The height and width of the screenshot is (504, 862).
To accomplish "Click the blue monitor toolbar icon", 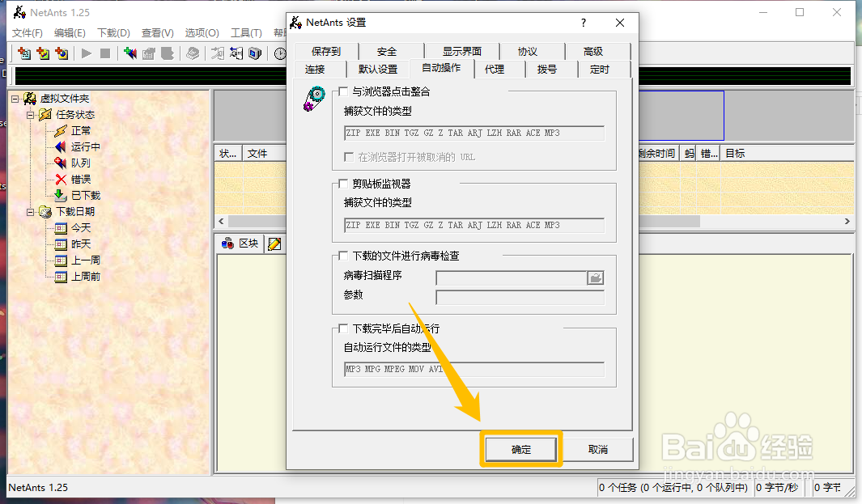I will 254,53.
